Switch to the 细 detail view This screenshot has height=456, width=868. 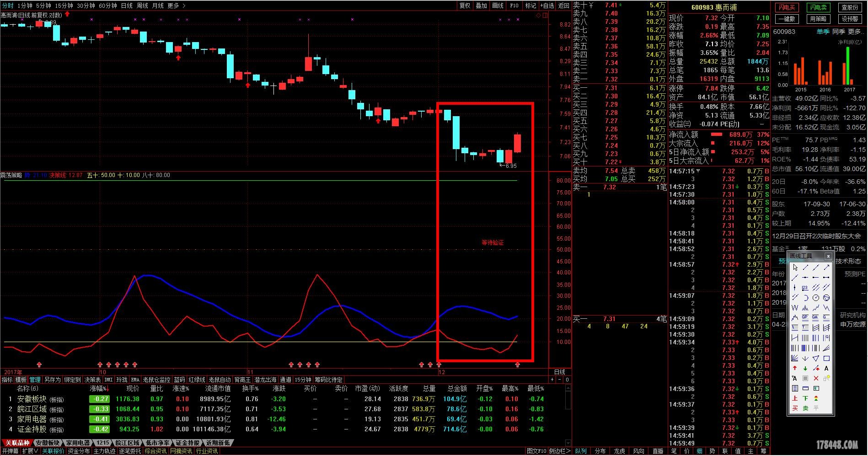point(700,451)
